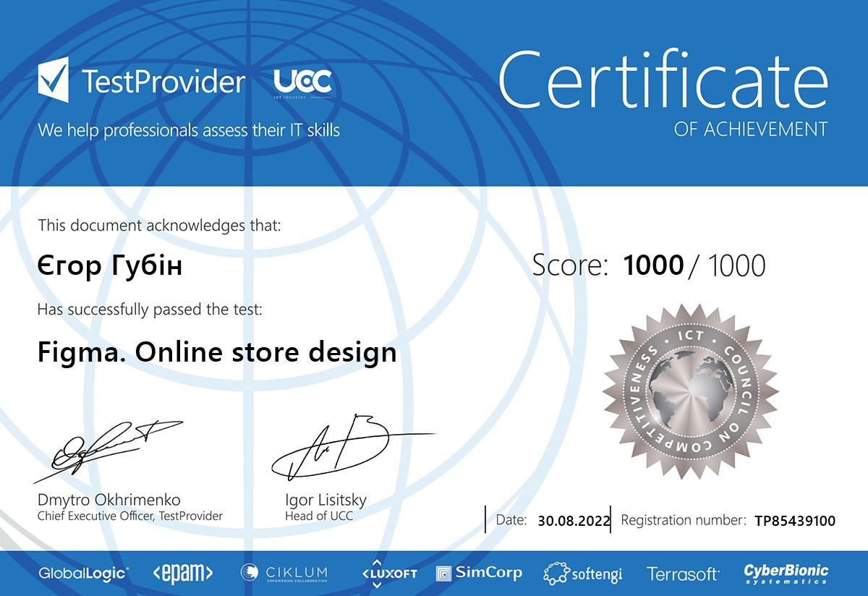Click the "OF ACHIEVEMENT" subtitle
This screenshot has width=868, height=596.
[x=751, y=129]
